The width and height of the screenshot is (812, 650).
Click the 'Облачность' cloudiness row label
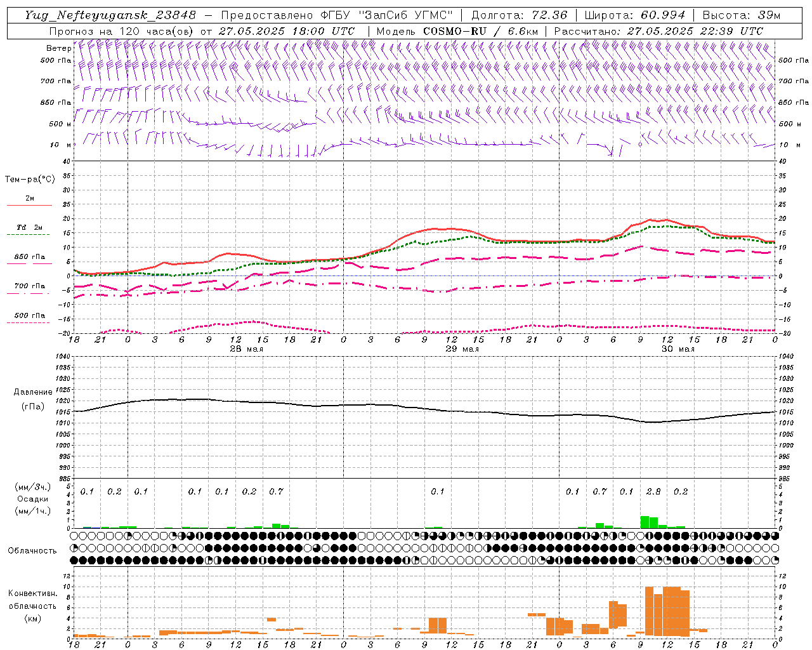tap(32, 551)
